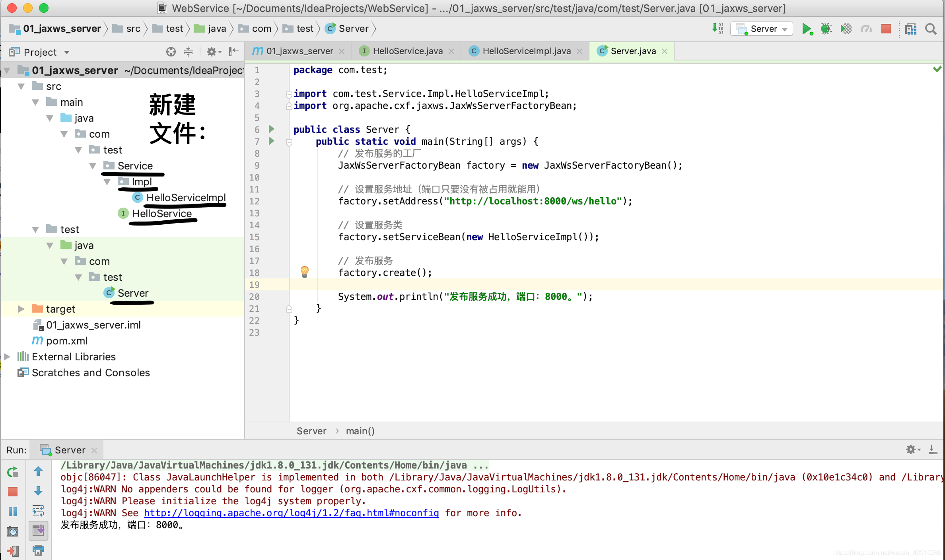Screen dimensions: 945x560
Task: Click the profiler icon in run toolbar
Action: pos(866,29)
